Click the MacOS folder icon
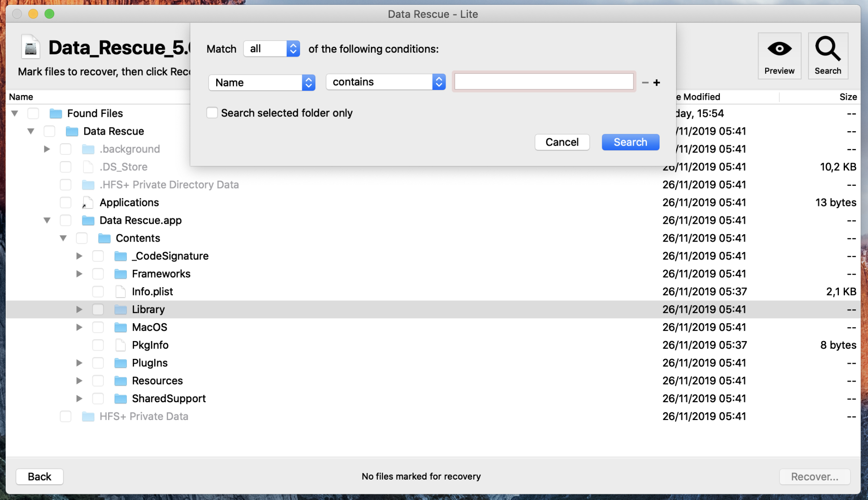Viewport: 868px width, 500px height. click(x=120, y=327)
